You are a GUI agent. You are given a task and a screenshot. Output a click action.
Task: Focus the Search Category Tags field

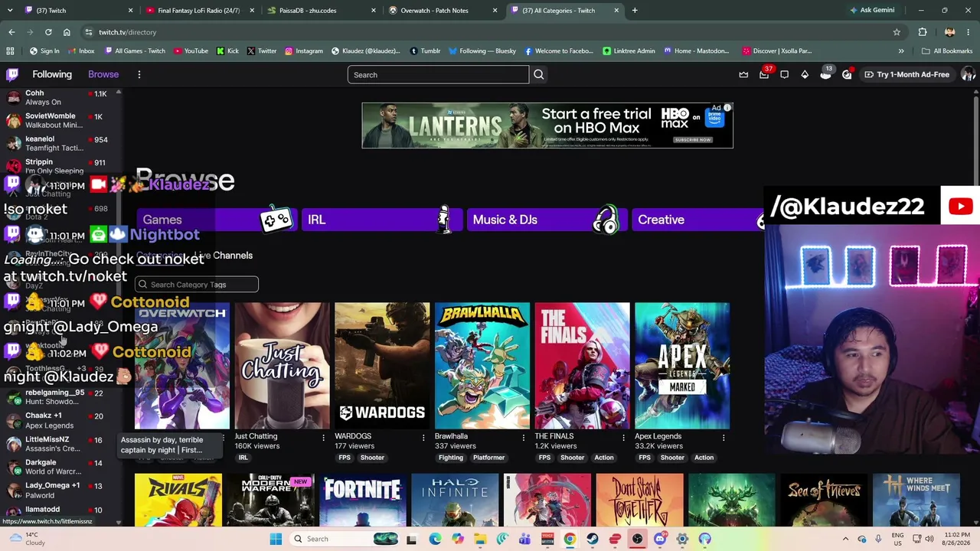click(197, 285)
